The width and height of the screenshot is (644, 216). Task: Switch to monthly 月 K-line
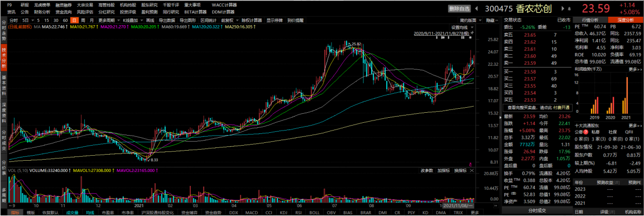pos(92,20)
